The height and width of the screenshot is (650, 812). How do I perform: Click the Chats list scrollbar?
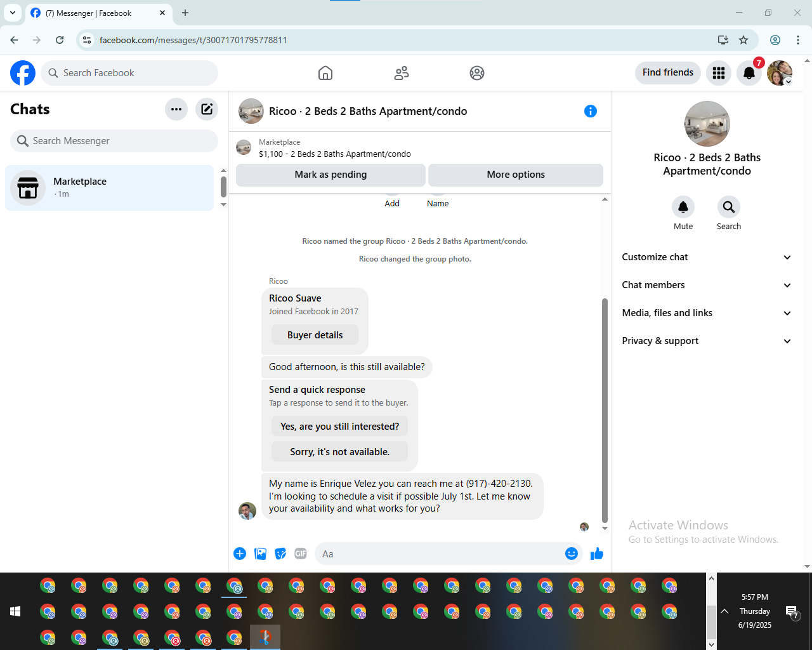coord(223,187)
